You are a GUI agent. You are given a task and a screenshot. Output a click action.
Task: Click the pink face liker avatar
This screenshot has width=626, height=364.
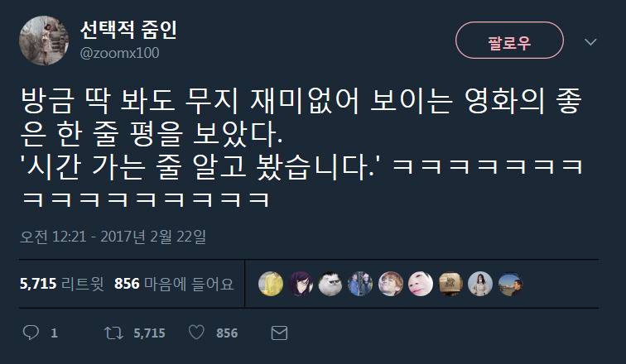point(420,284)
